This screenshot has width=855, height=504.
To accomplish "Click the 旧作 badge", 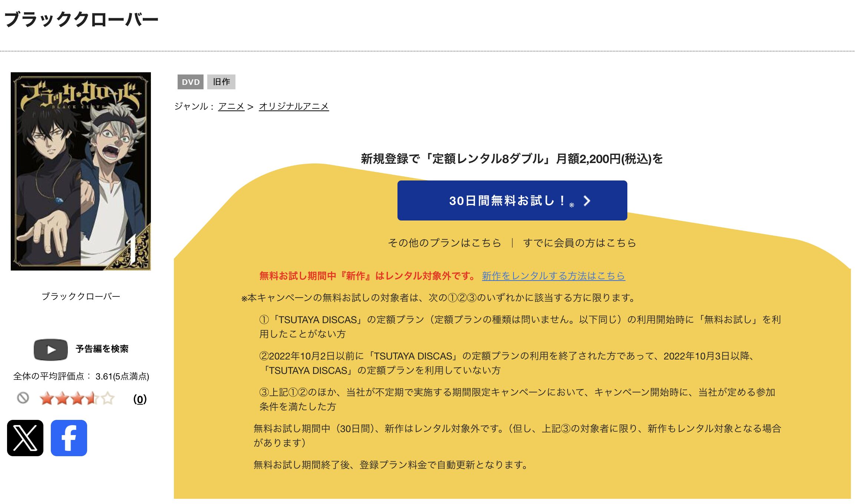I will [x=221, y=82].
